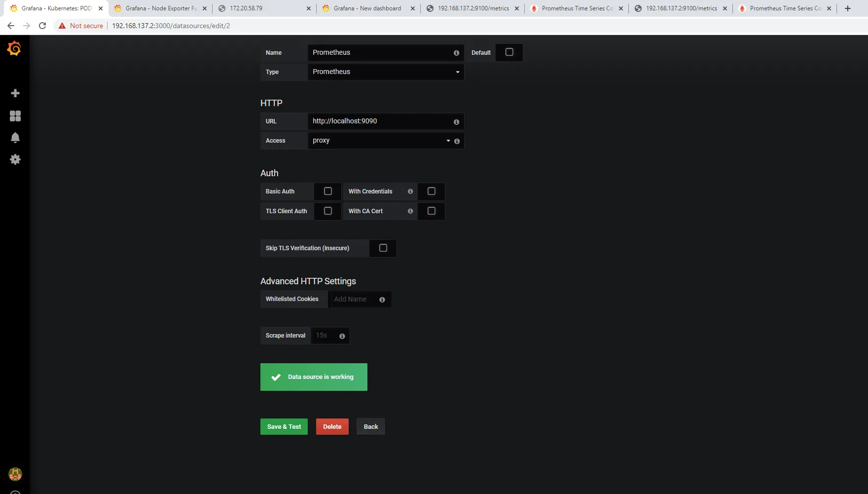The width and height of the screenshot is (868, 494).
Task: Show info tooltip for Scrape interval
Action: [342, 336]
